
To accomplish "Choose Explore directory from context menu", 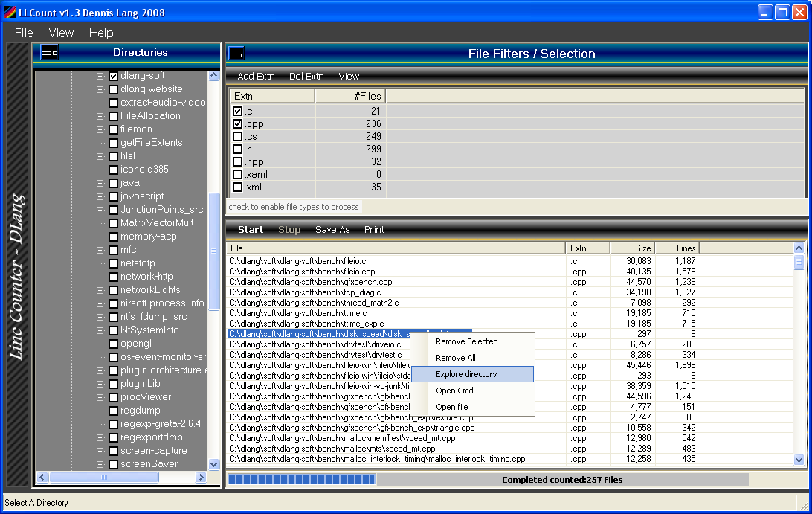I will [x=473, y=374].
